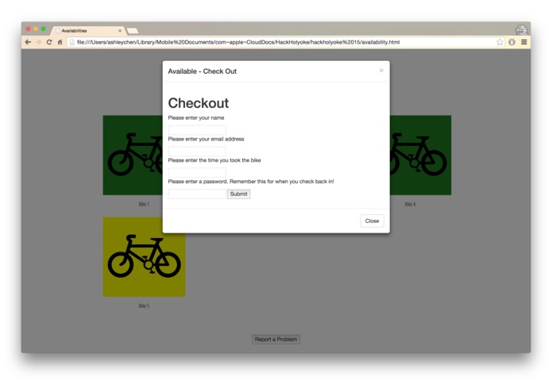Submit the checkout form
This screenshot has height=392, width=552.
click(x=239, y=194)
